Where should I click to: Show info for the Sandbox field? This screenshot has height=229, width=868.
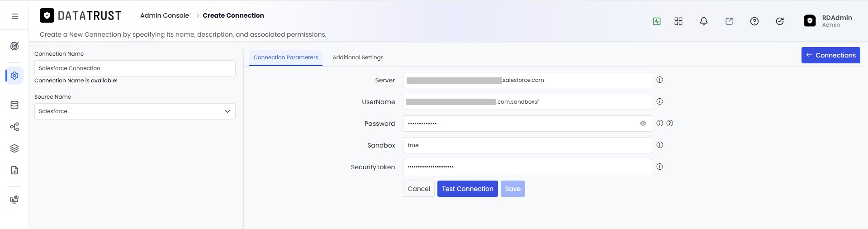pyautogui.click(x=660, y=145)
